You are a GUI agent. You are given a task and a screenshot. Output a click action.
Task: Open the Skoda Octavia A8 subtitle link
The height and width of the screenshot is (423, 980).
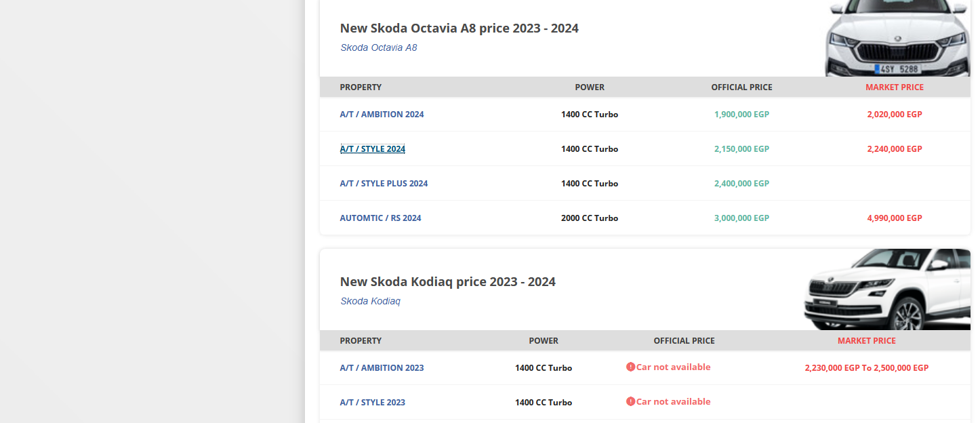click(x=379, y=47)
